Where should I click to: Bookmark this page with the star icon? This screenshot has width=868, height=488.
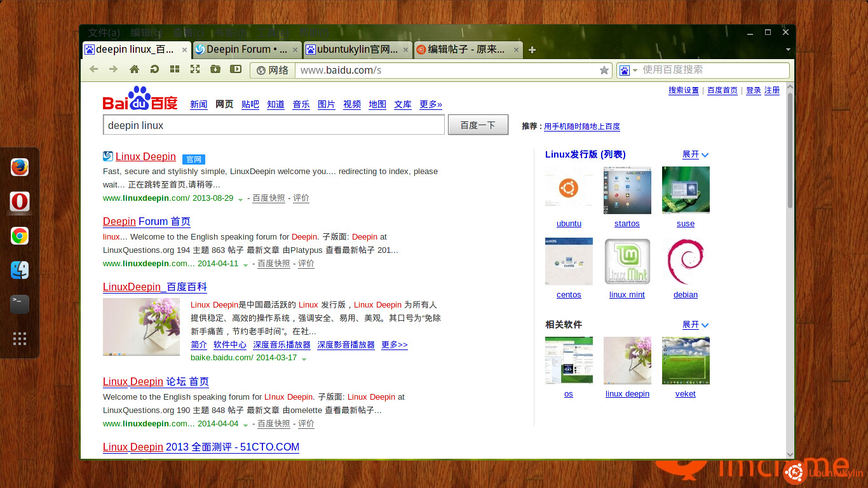(604, 71)
